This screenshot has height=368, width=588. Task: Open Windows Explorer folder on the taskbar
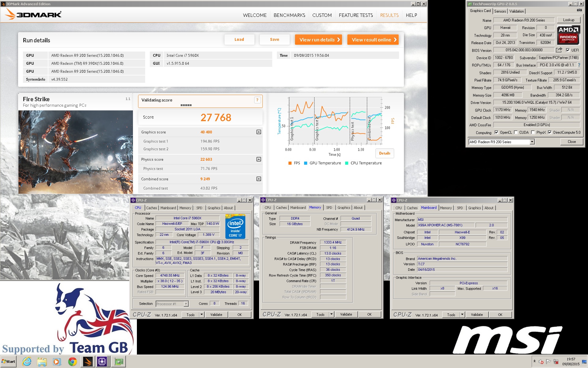(42, 362)
